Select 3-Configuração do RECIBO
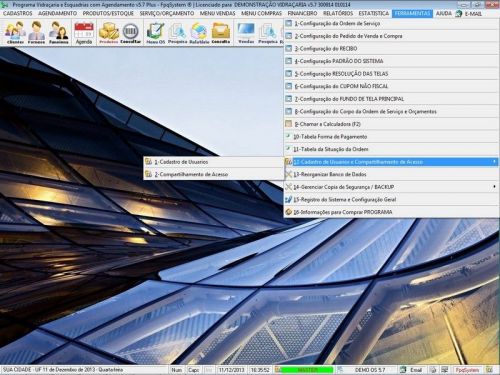Image resolution: width=500 pixels, height=375 pixels. pos(391,49)
